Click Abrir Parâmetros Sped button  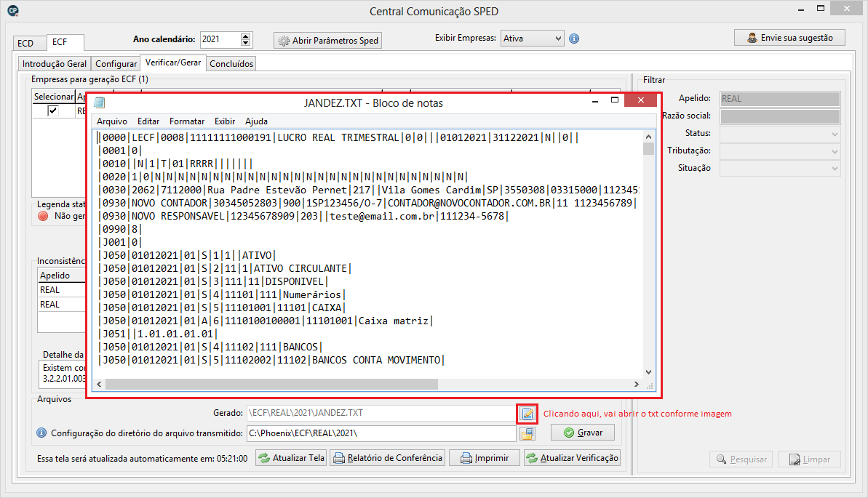click(x=328, y=41)
